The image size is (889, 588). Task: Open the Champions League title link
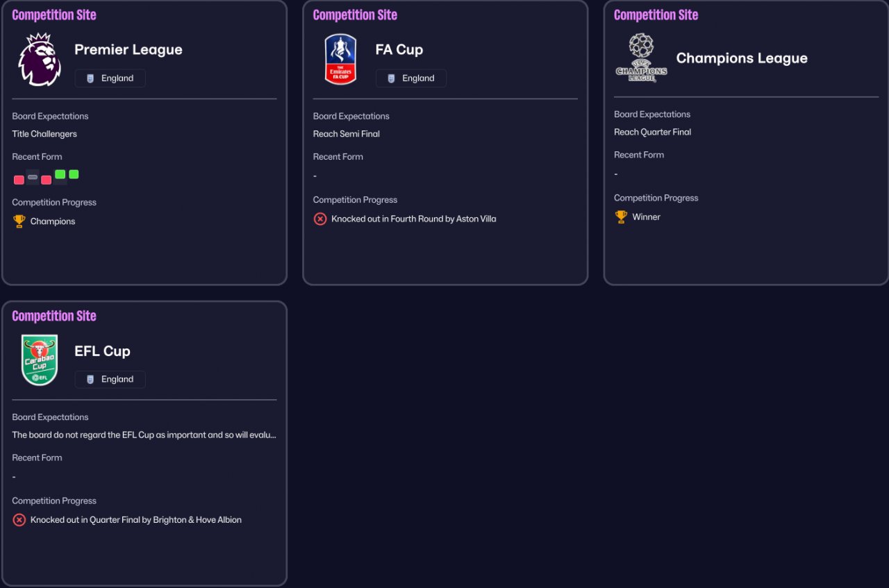(742, 58)
